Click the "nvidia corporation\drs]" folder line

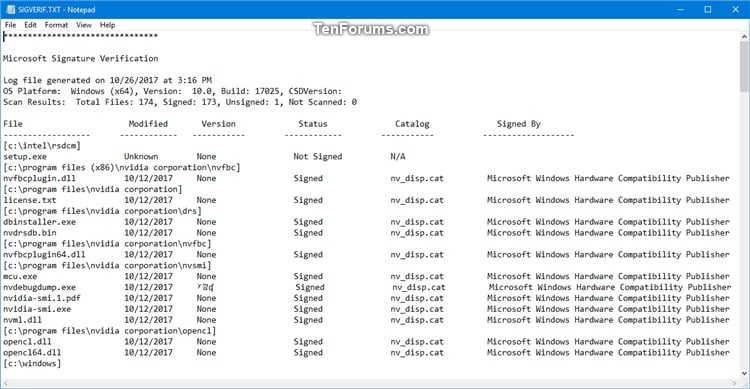(x=102, y=211)
